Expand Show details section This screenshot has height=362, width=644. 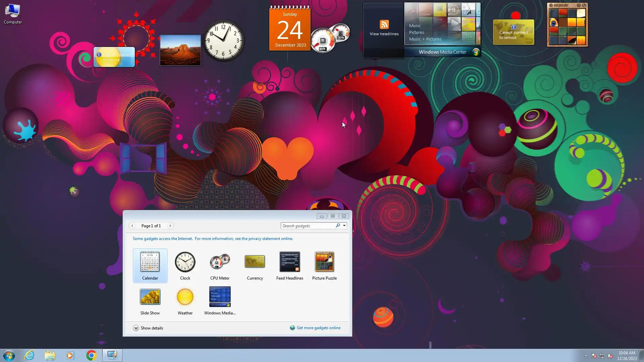pos(136,328)
